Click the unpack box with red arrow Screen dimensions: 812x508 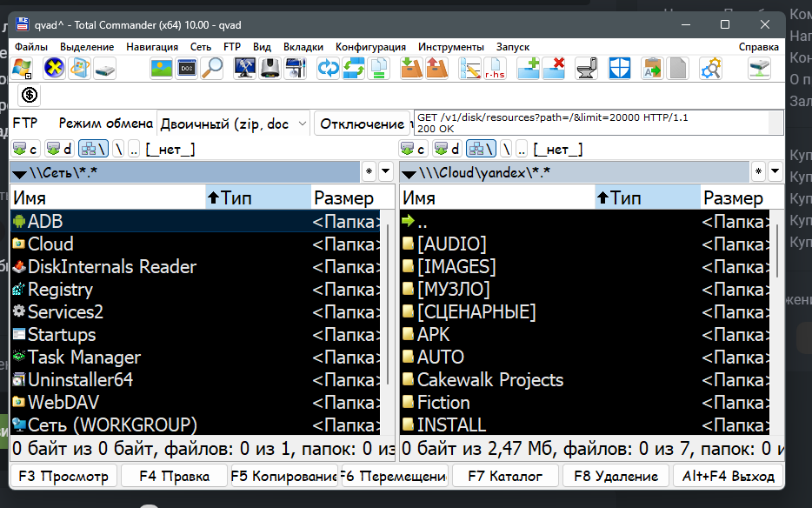(x=436, y=69)
